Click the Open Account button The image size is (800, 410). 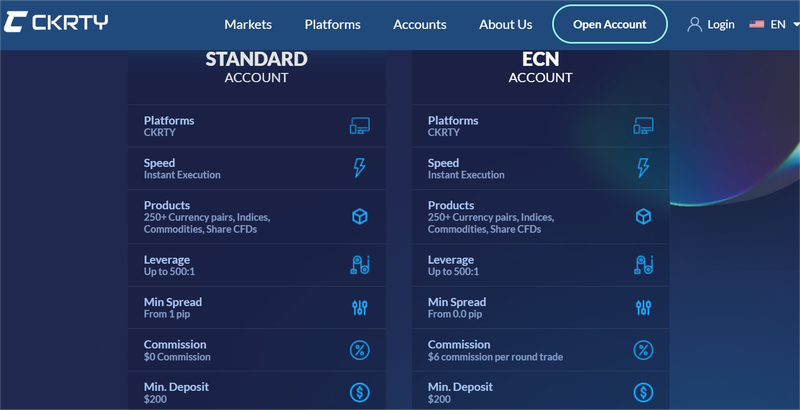pyautogui.click(x=610, y=24)
